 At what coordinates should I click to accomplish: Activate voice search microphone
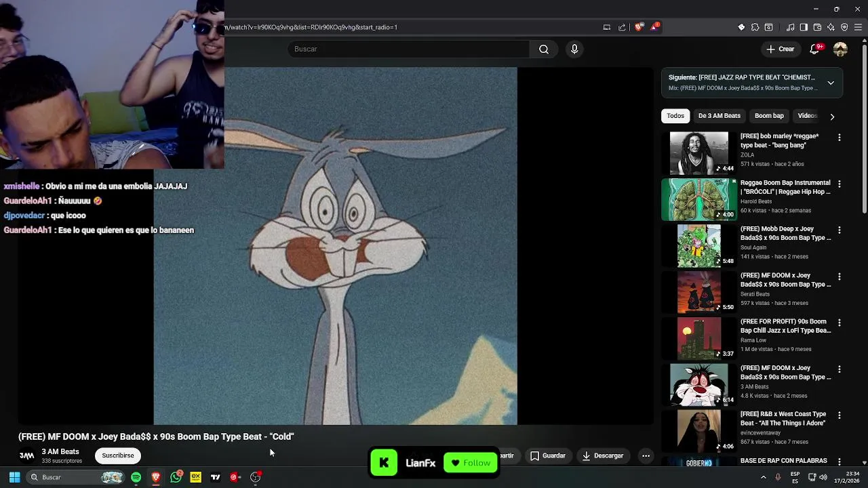click(x=574, y=49)
